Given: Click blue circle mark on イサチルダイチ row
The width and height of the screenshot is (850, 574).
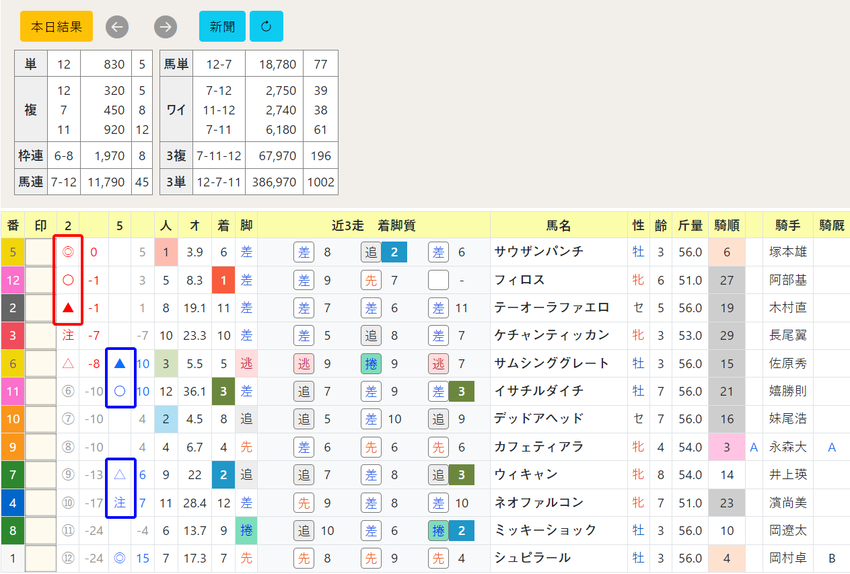Looking at the screenshot, I should coord(120,391).
